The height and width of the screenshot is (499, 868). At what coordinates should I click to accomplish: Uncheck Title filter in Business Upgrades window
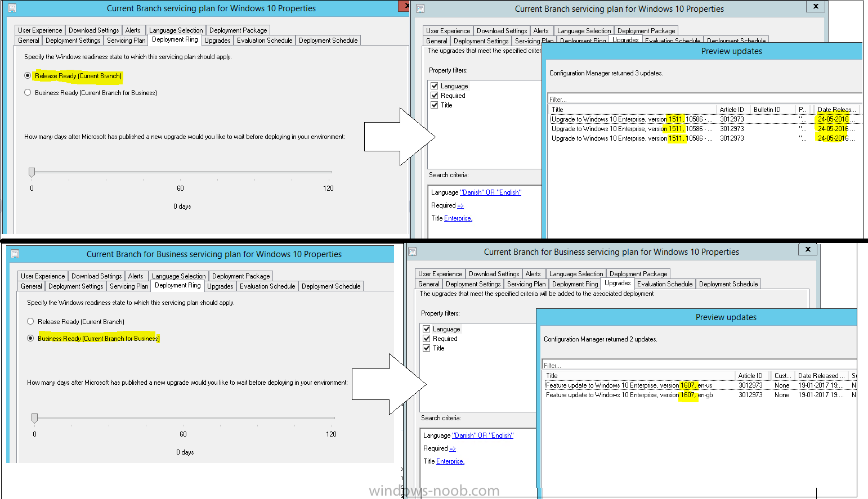427,348
